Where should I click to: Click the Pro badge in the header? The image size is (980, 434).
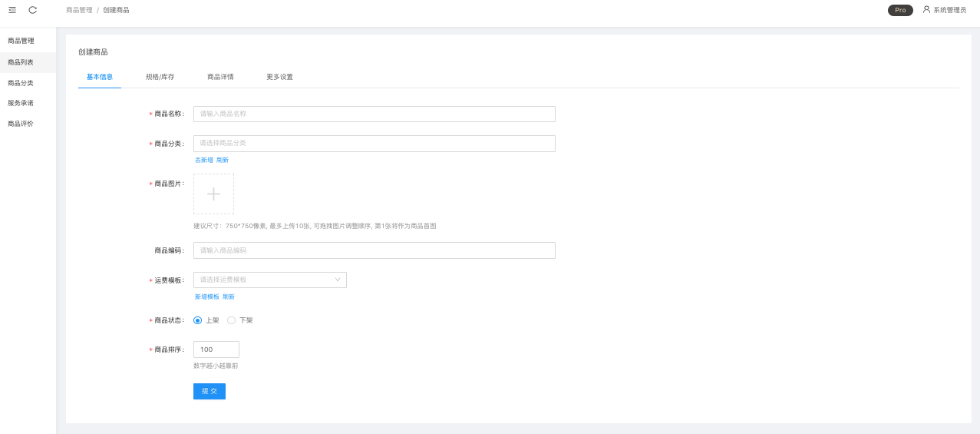tap(900, 10)
